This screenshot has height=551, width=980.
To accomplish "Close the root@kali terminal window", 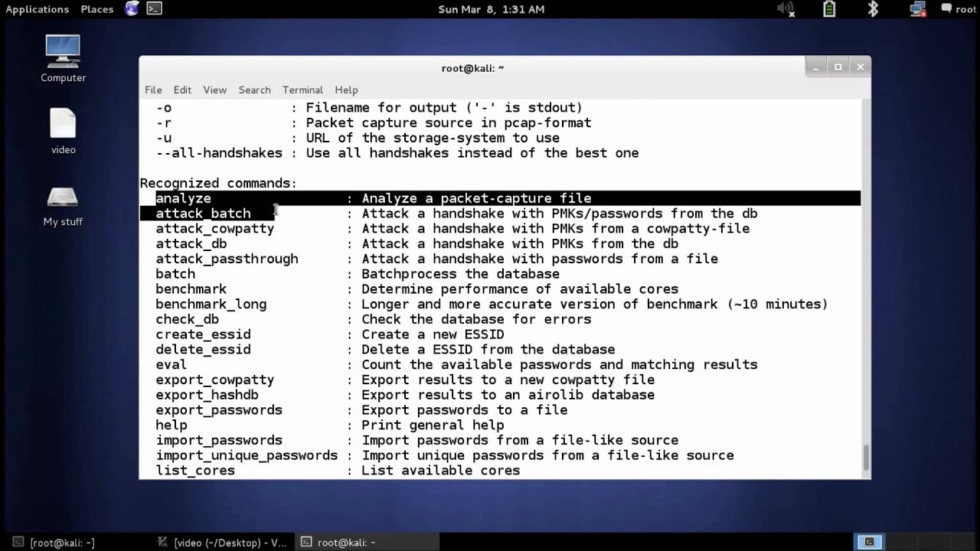I will 860,67.
